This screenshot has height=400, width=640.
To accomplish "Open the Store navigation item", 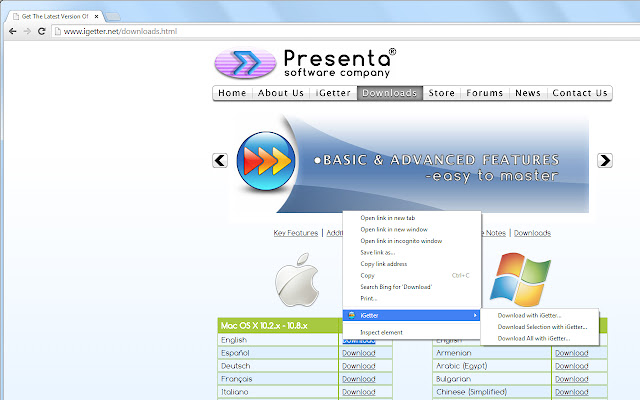I will [x=442, y=93].
